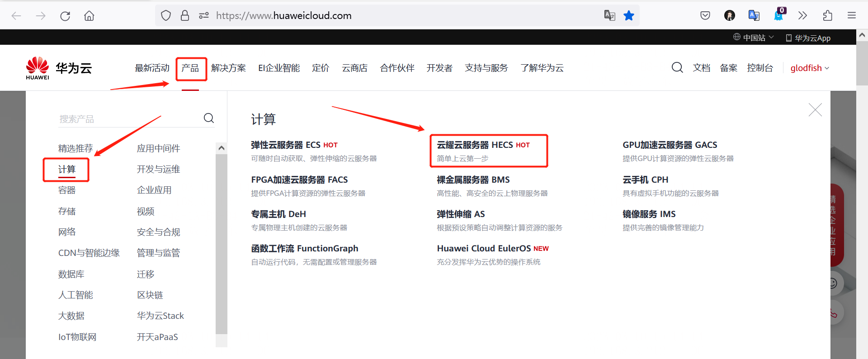The image size is (868, 359).
Task: Go to 文档 documentation
Action: [x=702, y=68]
